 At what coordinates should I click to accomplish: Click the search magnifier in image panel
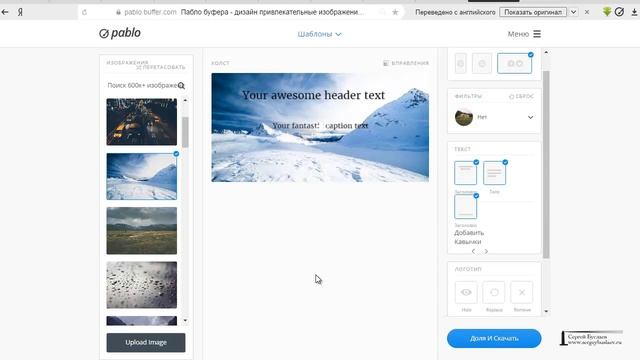pyautogui.click(x=181, y=86)
